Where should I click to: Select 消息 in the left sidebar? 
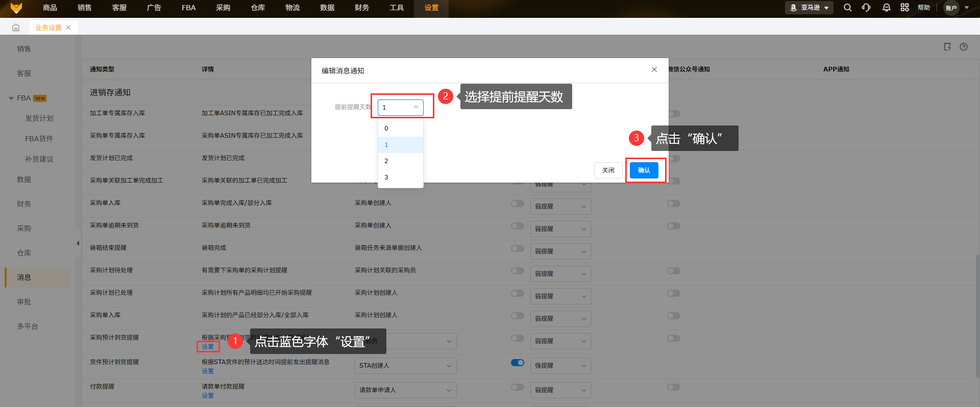click(x=24, y=277)
